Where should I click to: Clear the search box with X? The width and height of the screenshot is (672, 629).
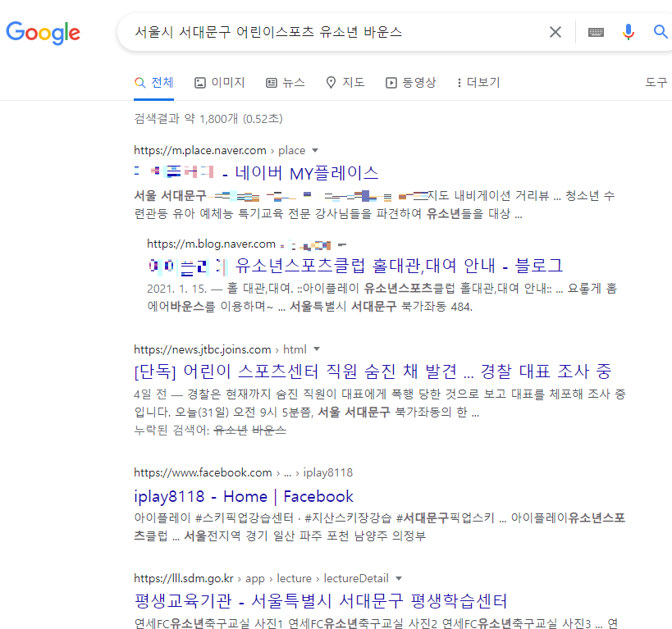click(x=555, y=32)
